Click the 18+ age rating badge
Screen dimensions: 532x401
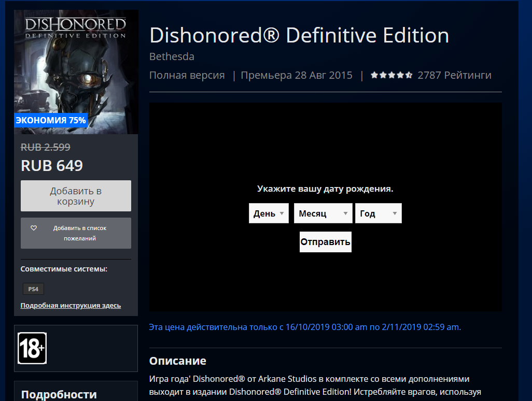[32, 348]
